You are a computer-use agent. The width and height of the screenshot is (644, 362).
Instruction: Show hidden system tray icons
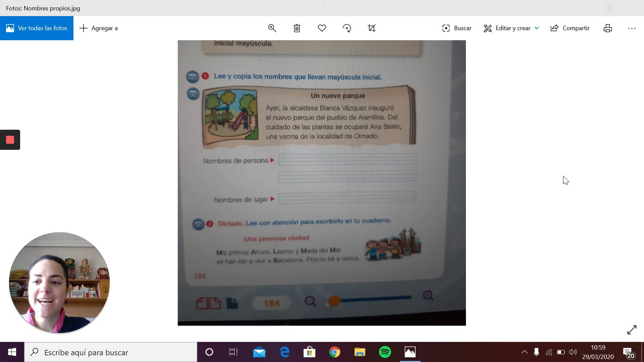pyautogui.click(x=524, y=352)
